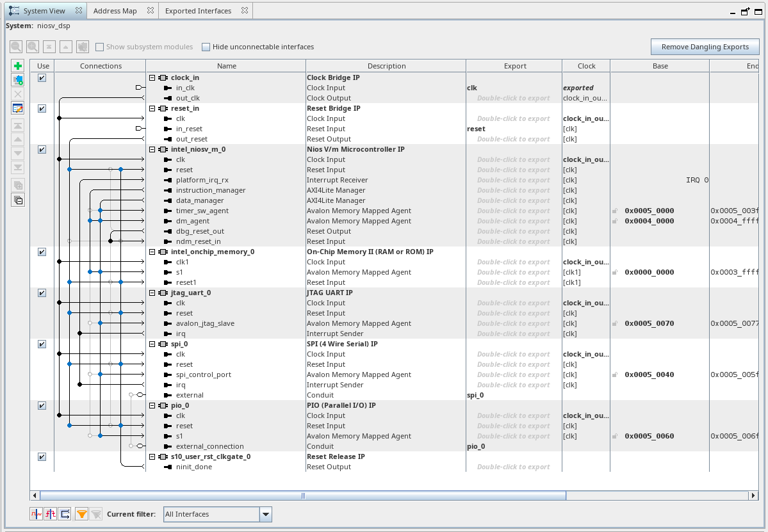Collapse the spi_0 tree node

click(x=152, y=344)
